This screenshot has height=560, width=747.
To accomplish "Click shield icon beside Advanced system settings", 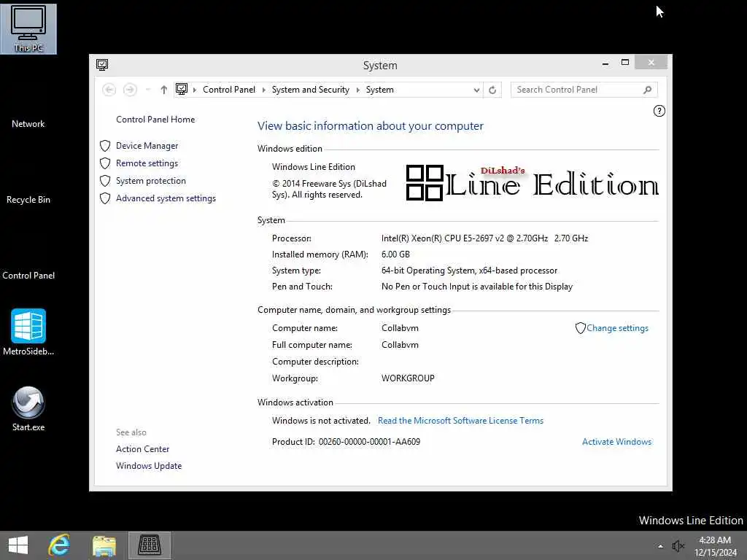I will click(x=105, y=198).
